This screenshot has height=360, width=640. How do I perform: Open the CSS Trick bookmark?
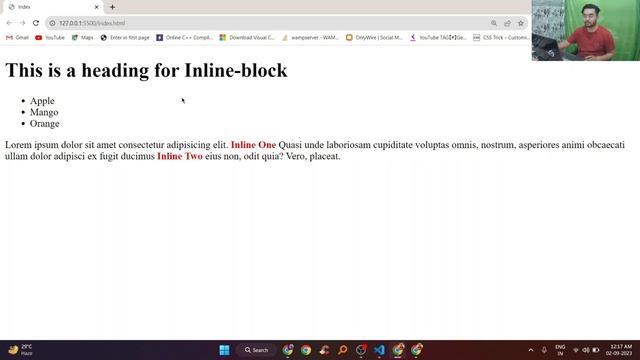501,38
